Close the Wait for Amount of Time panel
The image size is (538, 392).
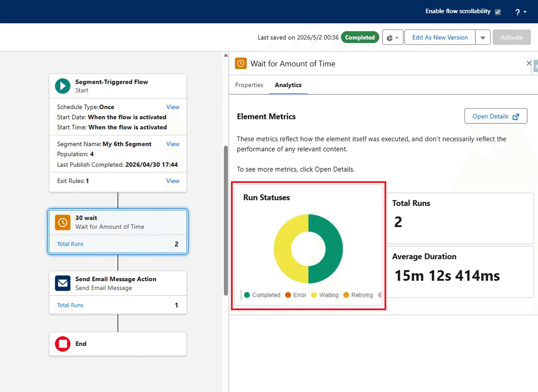click(529, 64)
